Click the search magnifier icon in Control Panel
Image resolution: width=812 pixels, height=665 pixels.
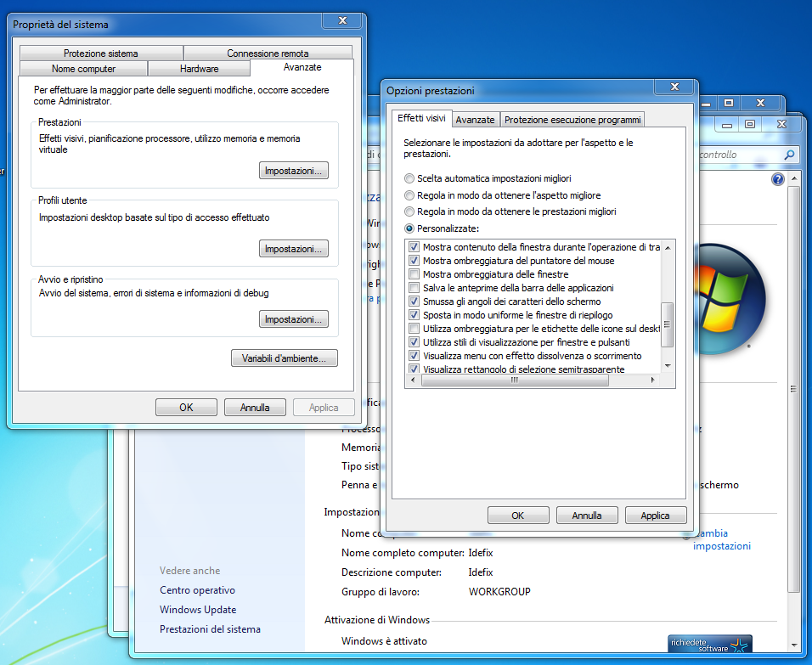[x=789, y=155]
